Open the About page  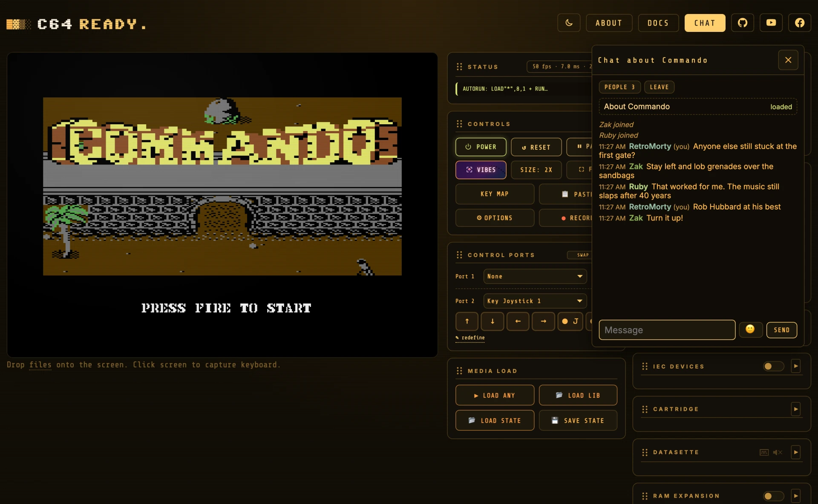click(609, 23)
